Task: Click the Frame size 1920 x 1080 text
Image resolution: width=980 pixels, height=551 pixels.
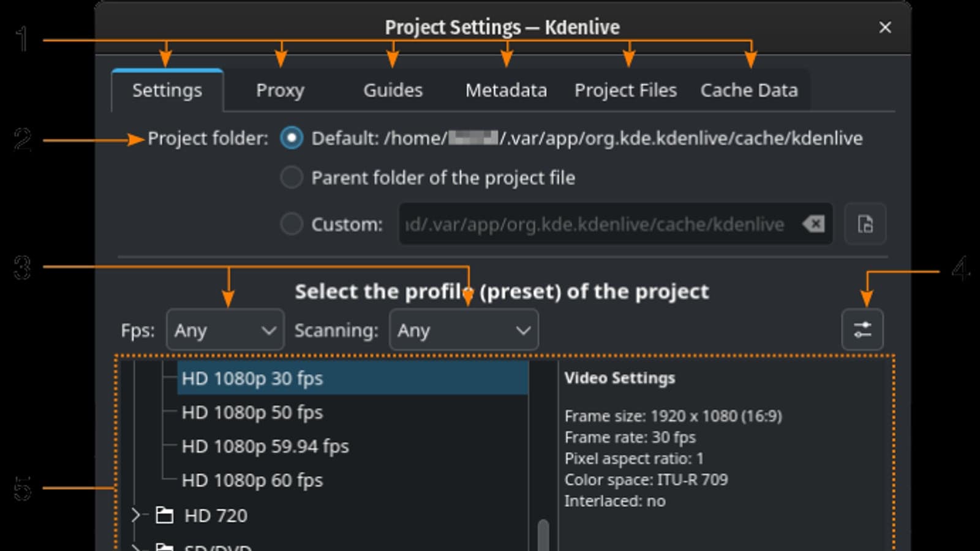Action: (673, 416)
